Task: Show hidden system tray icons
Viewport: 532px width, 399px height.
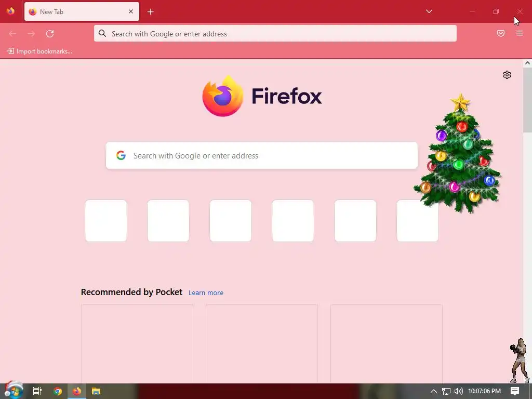Action: tap(434, 391)
